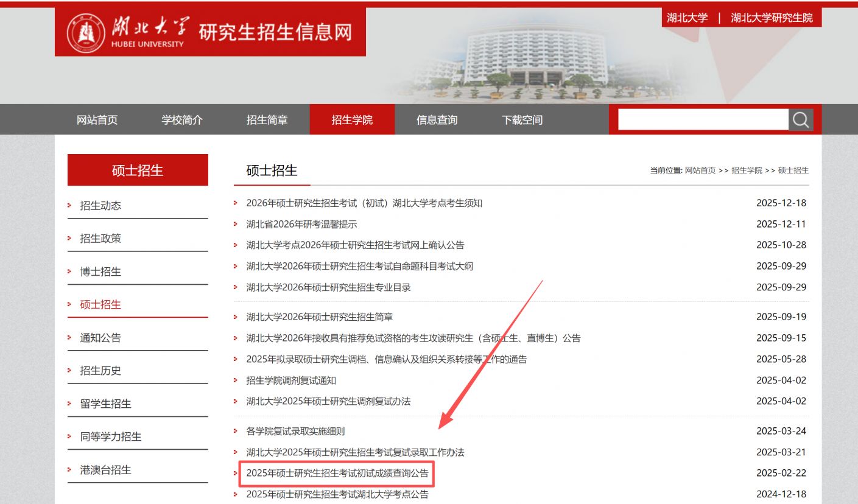Click the date 2025-09-15
The image size is (858, 504).
pos(781,338)
